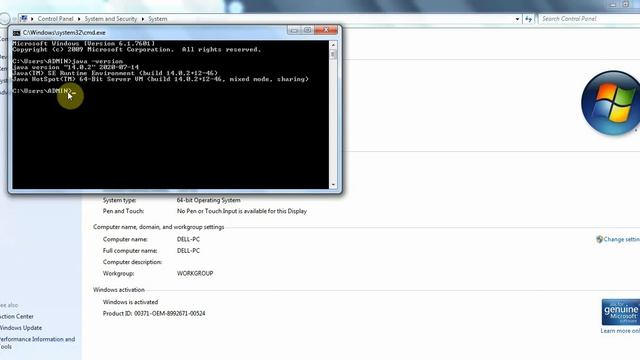Open System and Security breadcrumb
The height and width of the screenshot is (360, 640).
[111, 19]
